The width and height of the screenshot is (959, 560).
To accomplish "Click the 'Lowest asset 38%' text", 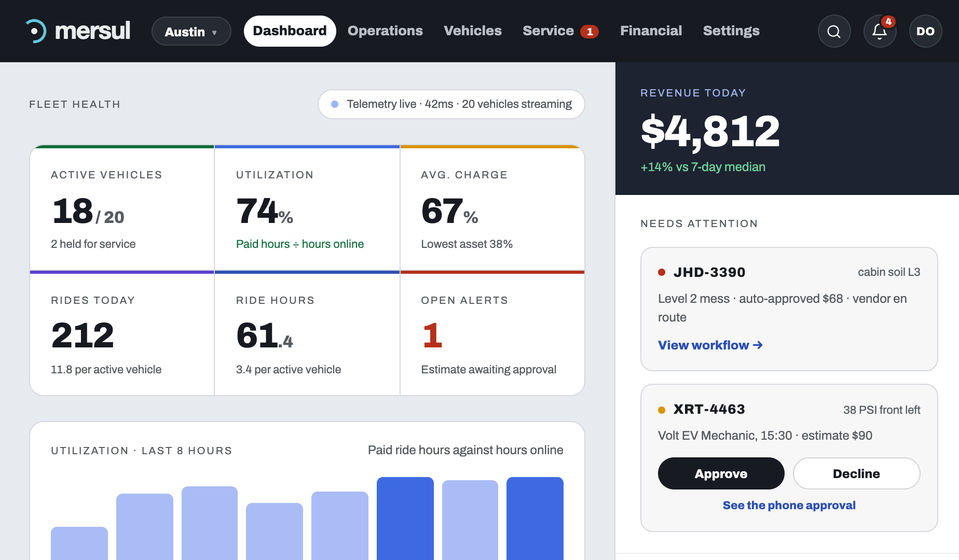I will [x=467, y=244].
